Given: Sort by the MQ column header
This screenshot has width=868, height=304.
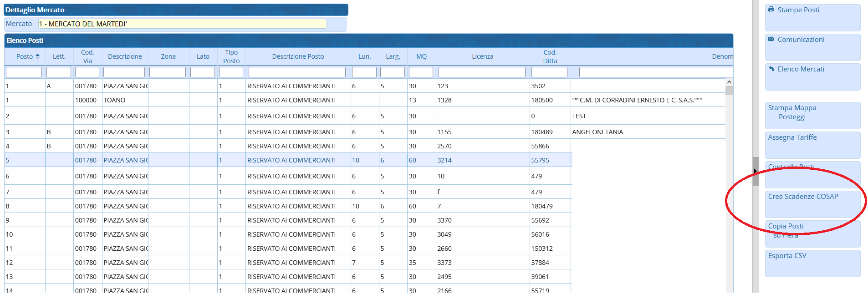Looking at the screenshot, I should point(421,56).
